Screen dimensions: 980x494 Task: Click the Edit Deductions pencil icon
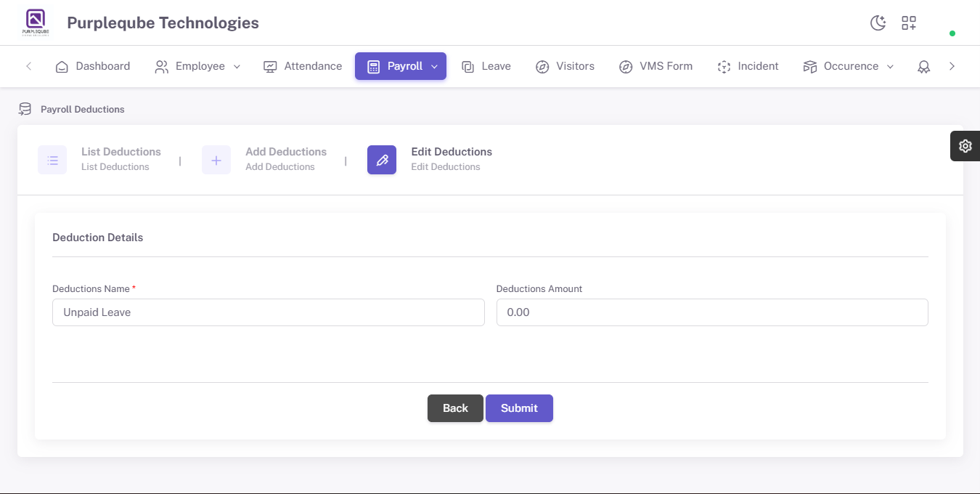[382, 160]
